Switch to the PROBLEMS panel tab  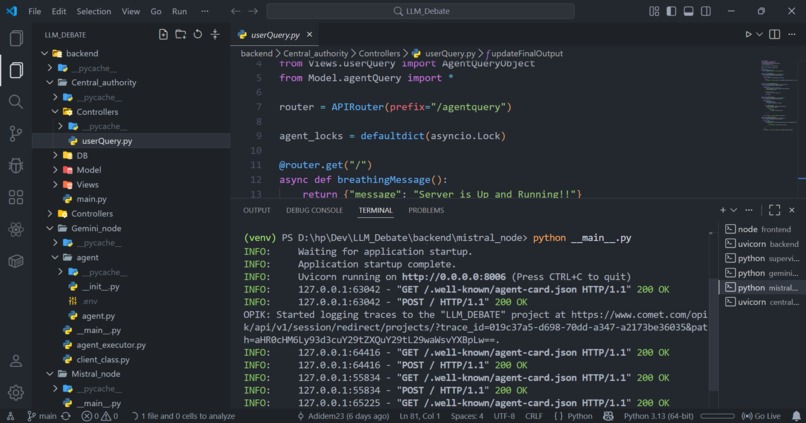(x=426, y=210)
